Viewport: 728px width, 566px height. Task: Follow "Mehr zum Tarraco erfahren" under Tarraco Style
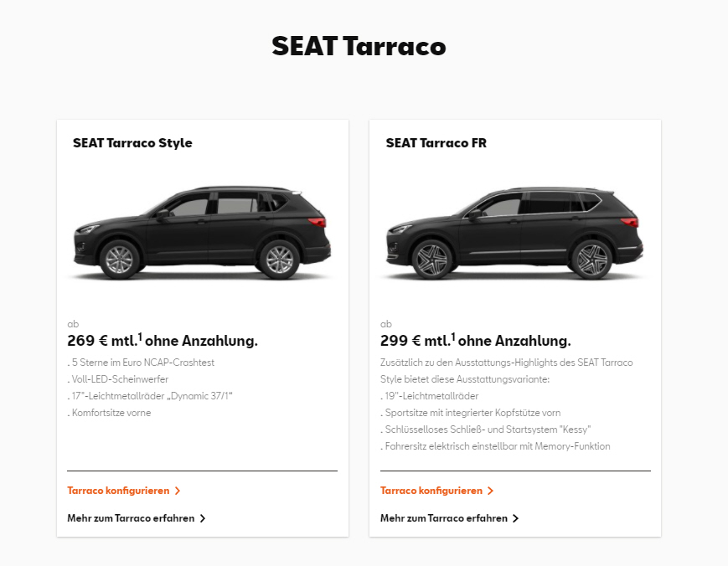(x=131, y=518)
